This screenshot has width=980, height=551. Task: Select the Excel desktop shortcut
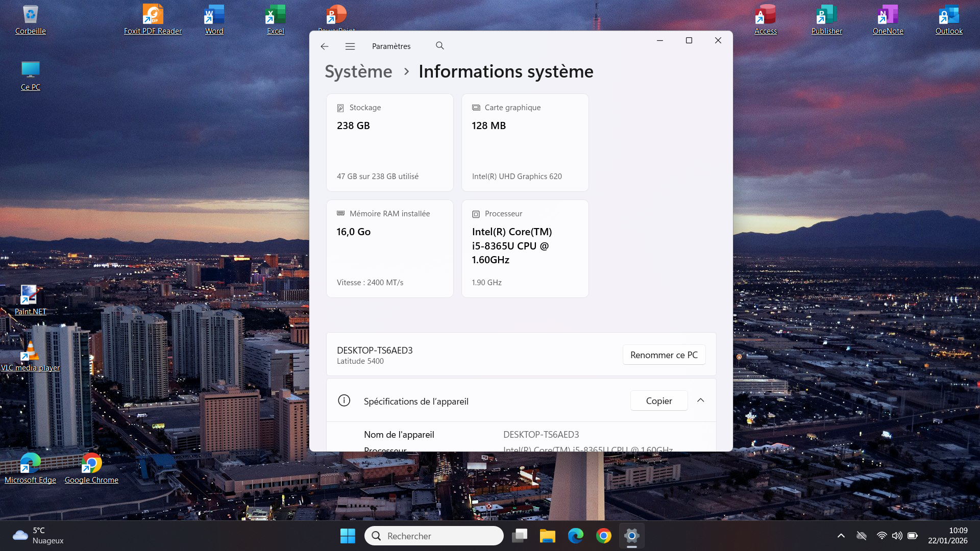(x=276, y=20)
